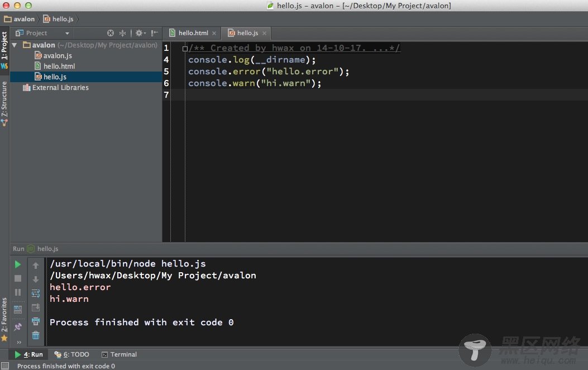
Task: Open the 6: TODO tool window tab
Action: click(x=71, y=354)
